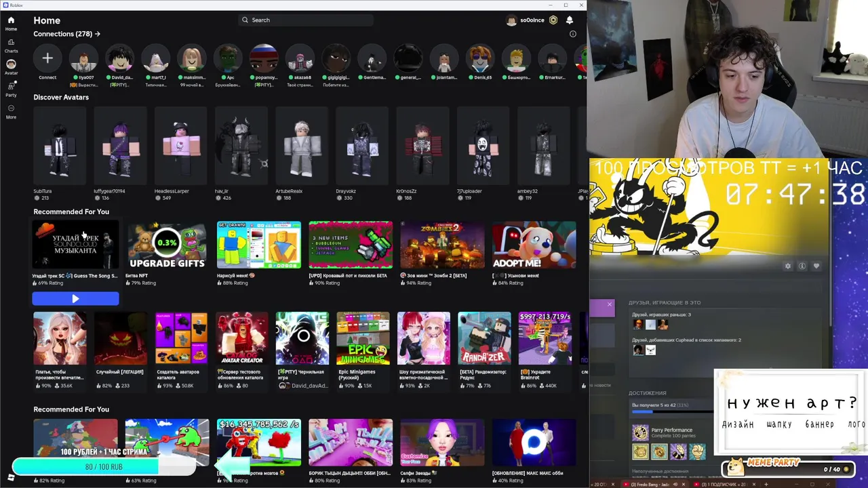Open friend joiantam... avatar
The width and height of the screenshot is (868, 488).
click(444, 59)
